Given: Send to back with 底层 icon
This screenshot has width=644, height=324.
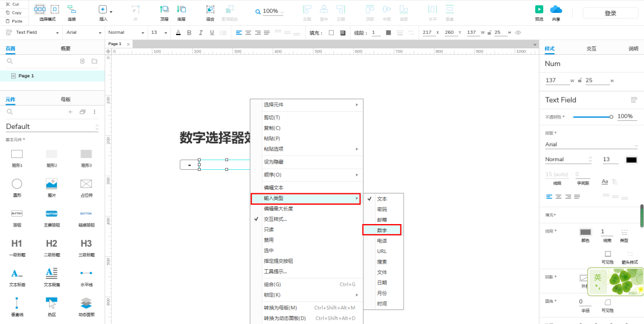Looking at the screenshot, I should [x=181, y=10].
